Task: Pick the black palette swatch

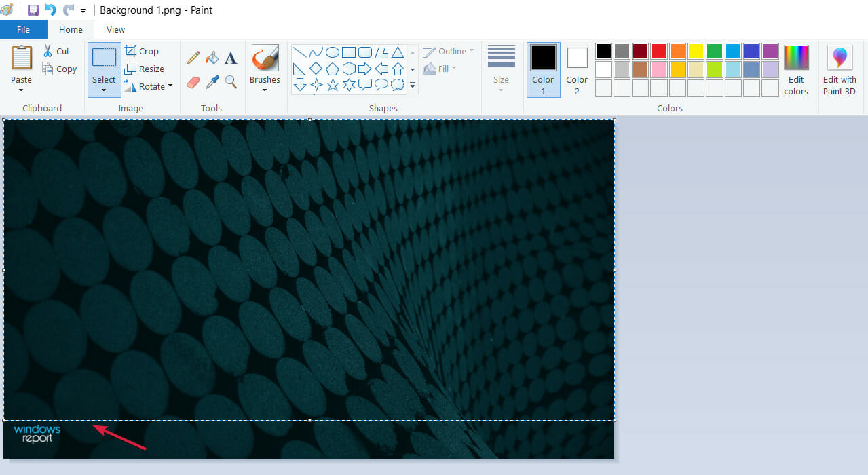Action: coord(603,51)
